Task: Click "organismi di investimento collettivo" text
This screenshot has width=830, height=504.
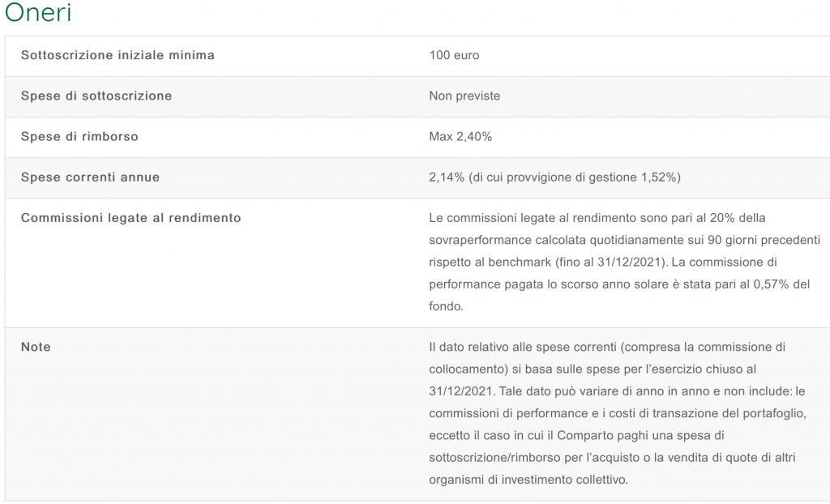Action: [528, 479]
